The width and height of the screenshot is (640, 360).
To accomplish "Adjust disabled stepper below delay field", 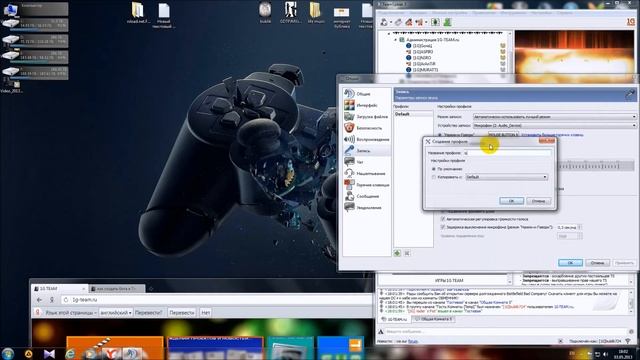I will click(x=580, y=236).
